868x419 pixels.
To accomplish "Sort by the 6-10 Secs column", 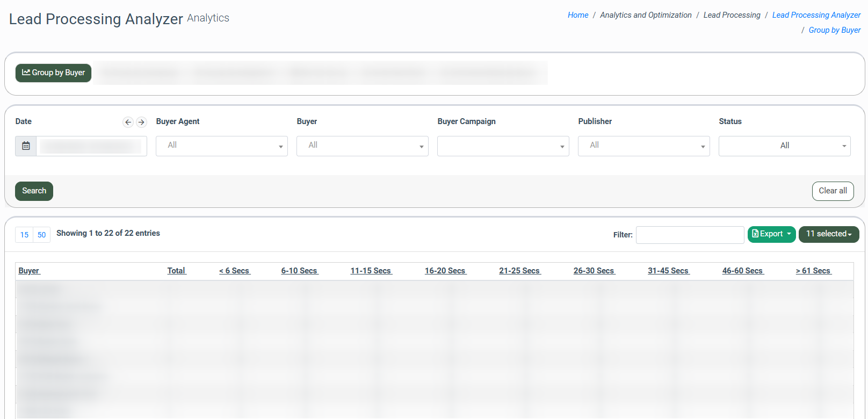I will click(x=299, y=271).
